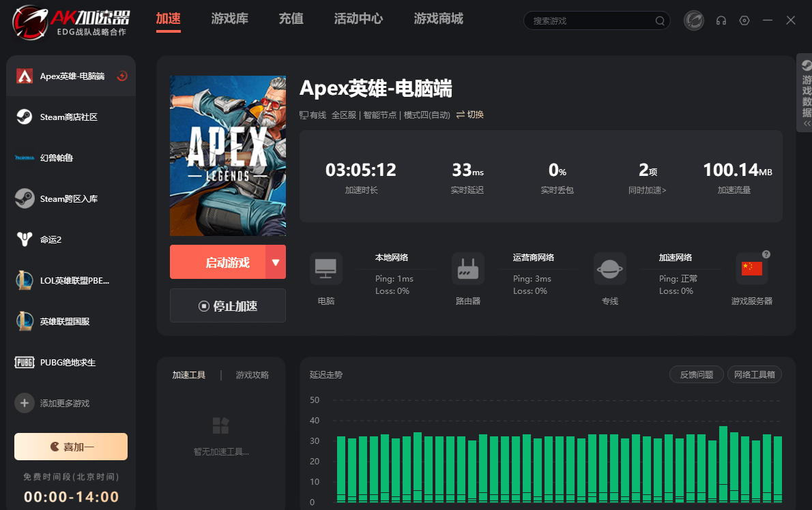Open the 游戏商城 tab
The height and width of the screenshot is (510, 812).
click(x=438, y=18)
